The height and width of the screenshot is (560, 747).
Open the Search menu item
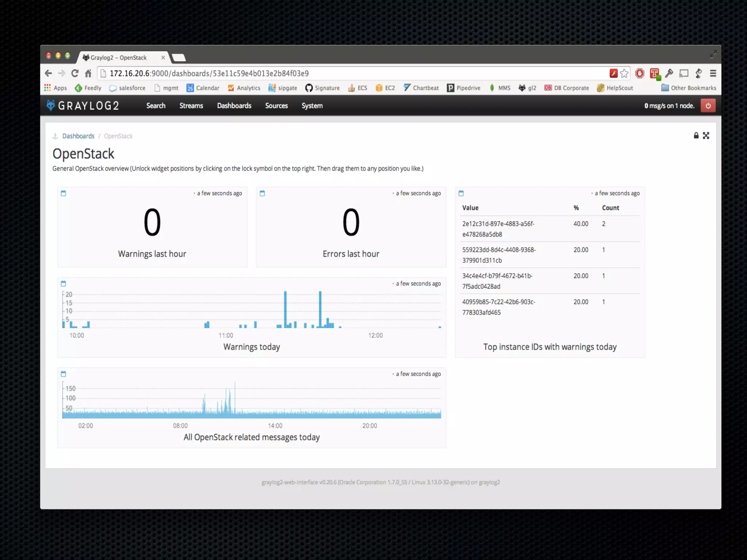pyautogui.click(x=156, y=106)
